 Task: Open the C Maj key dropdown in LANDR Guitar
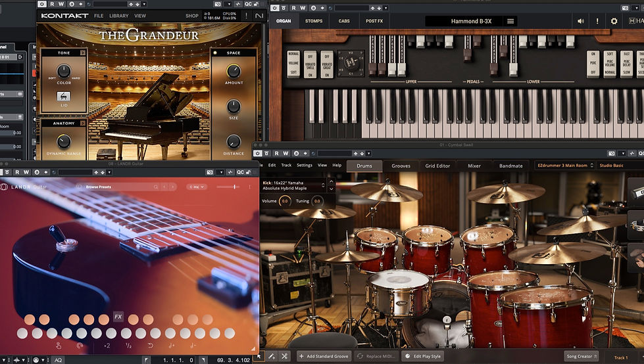coord(197,187)
